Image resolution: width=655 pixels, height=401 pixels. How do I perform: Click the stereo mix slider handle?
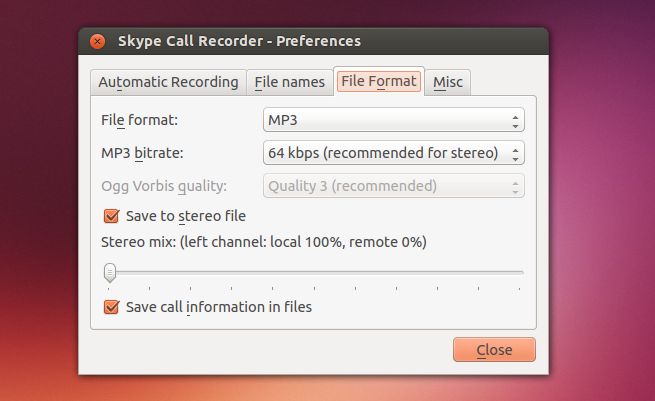(110, 272)
